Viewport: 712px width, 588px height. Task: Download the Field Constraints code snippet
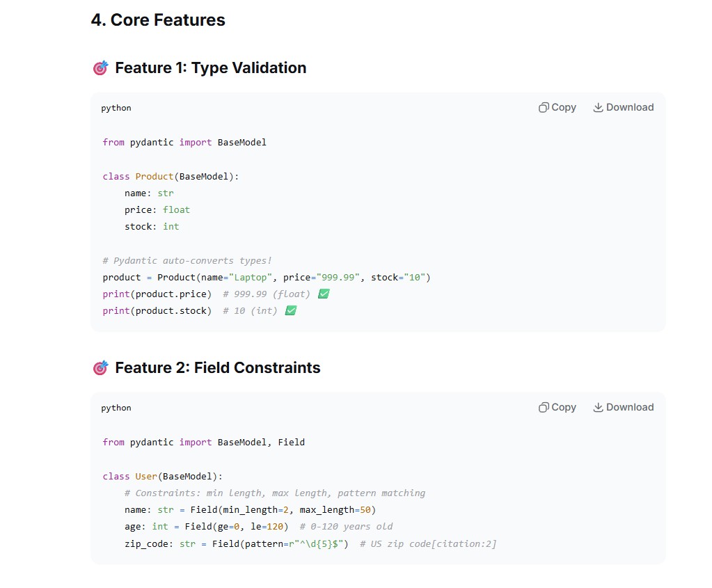(x=624, y=407)
